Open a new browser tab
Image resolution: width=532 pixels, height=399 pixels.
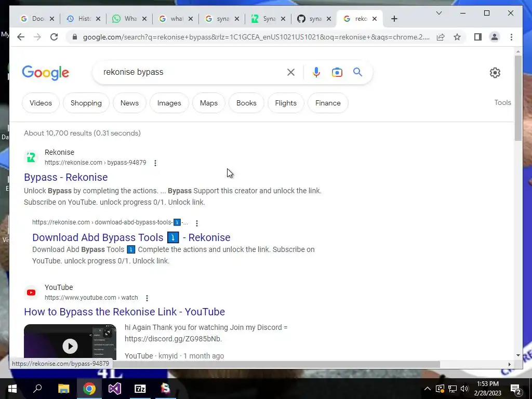click(394, 19)
